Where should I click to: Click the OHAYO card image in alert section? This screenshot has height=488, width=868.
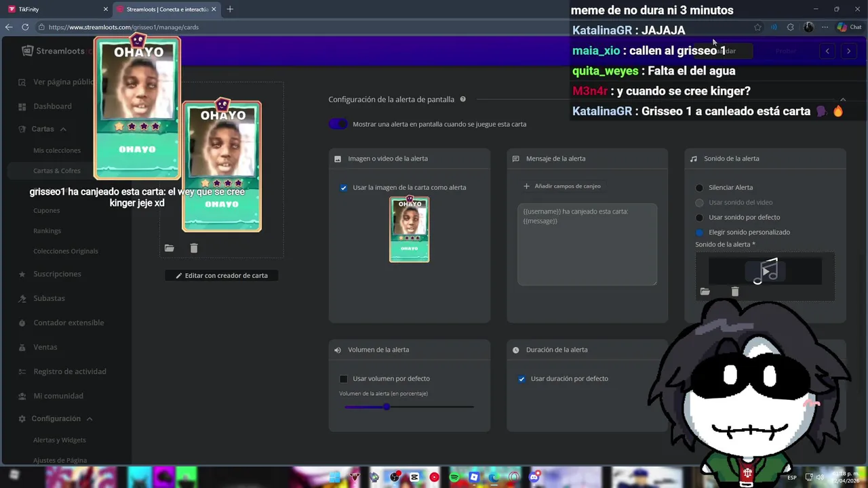click(410, 229)
